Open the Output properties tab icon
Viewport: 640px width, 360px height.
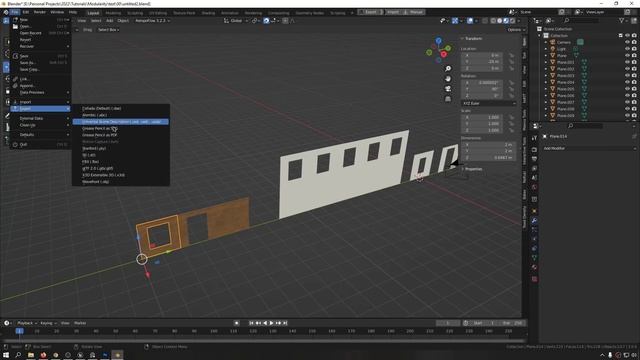coord(534,159)
